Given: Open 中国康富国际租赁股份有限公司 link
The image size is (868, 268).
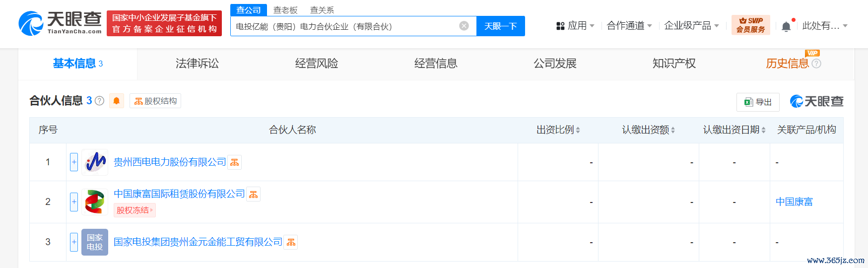Looking at the screenshot, I should point(179,194).
